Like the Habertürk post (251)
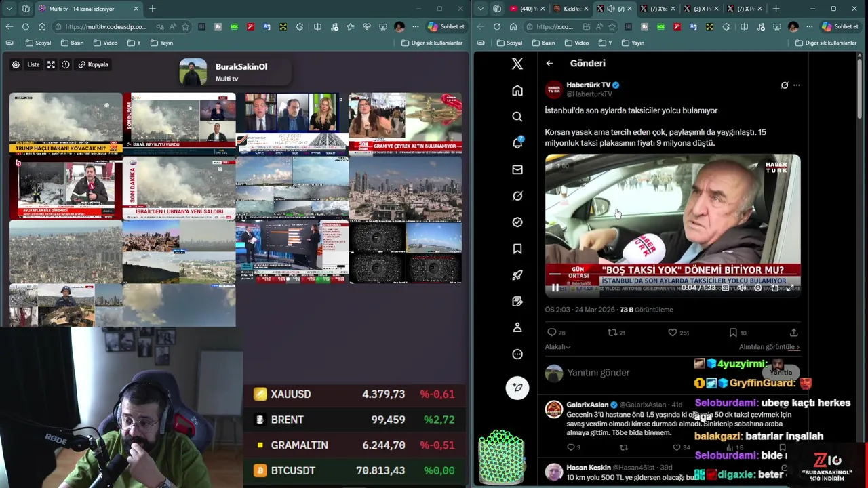The width and height of the screenshot is (868, 488). [678, 333]
